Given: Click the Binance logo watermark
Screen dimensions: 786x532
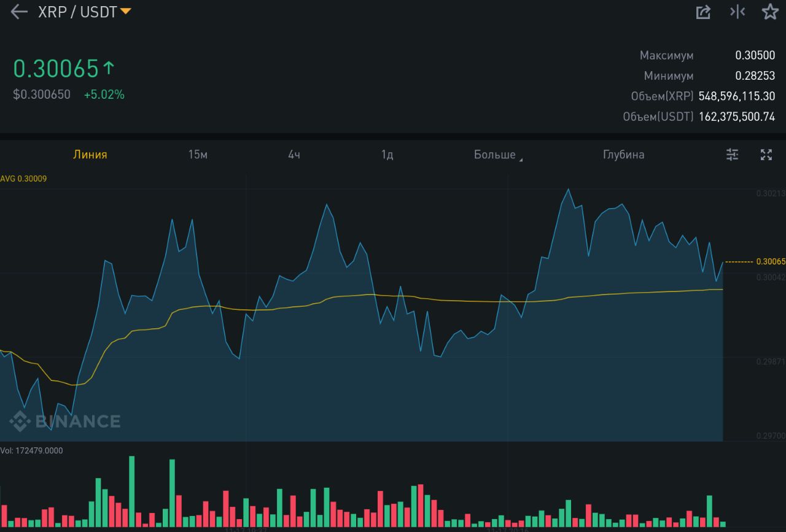Looking at the screenshot, I should tap(64, 421).
